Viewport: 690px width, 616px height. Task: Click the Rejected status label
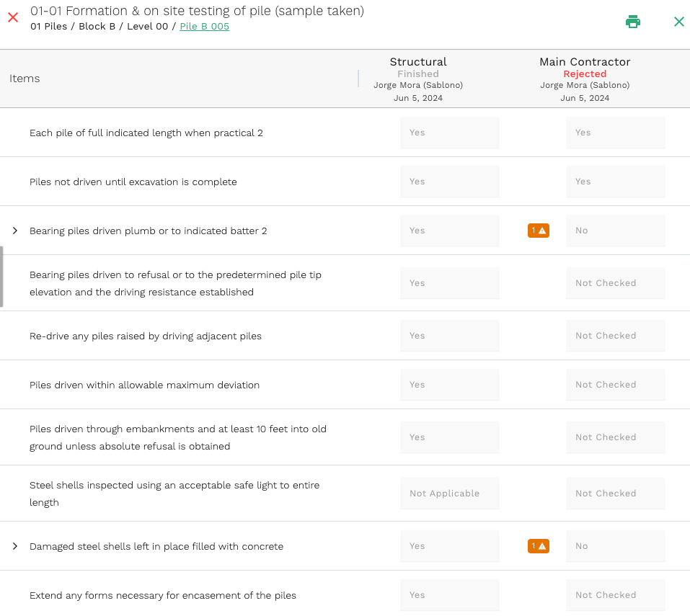tap(584, 73)
